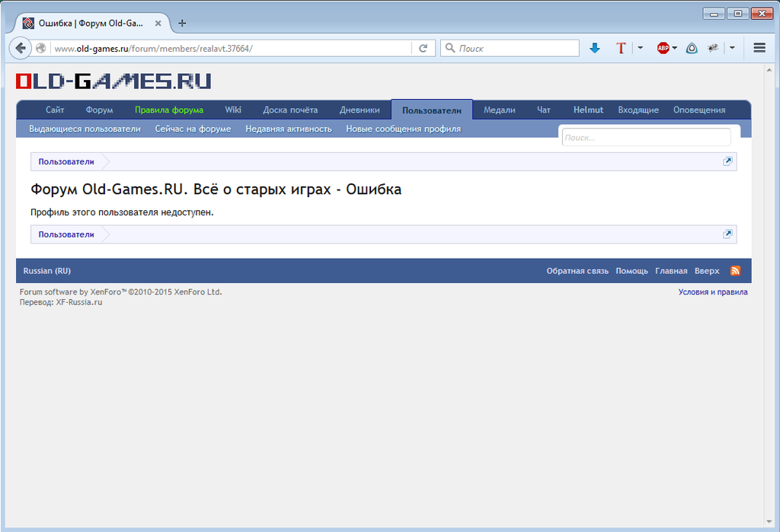Screen dimensions: 780x532
Task: Open the Adblock Plus icon
Action: pyautogui.click(x=663, y=47)
